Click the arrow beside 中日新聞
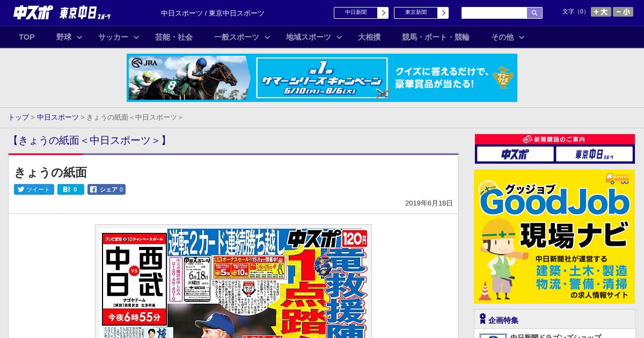 point(383,13)
